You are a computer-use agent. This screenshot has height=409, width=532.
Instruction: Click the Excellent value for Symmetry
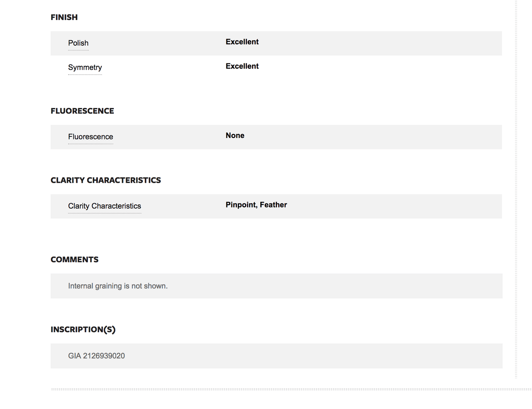(x=242, y=66)
